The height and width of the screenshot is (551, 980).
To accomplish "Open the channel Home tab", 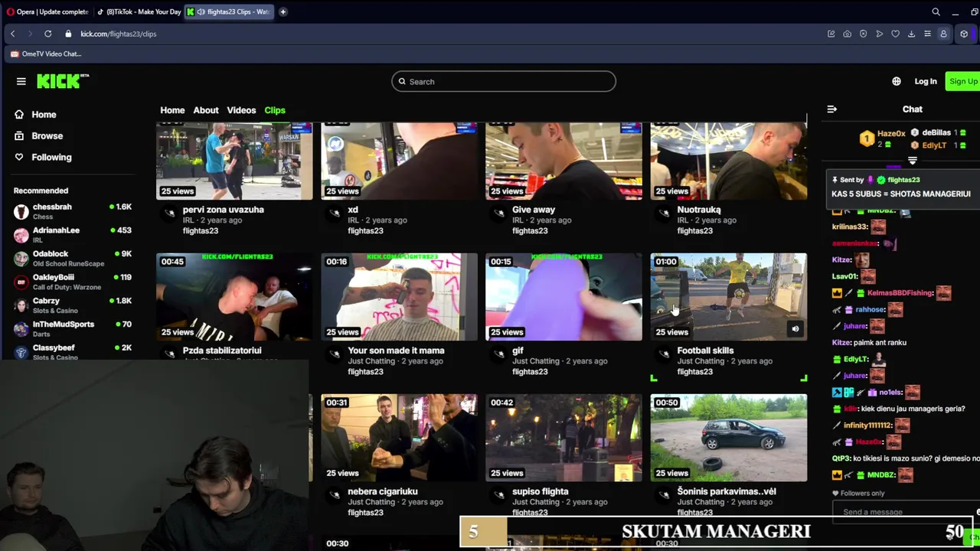I will [x=172, y=110].
